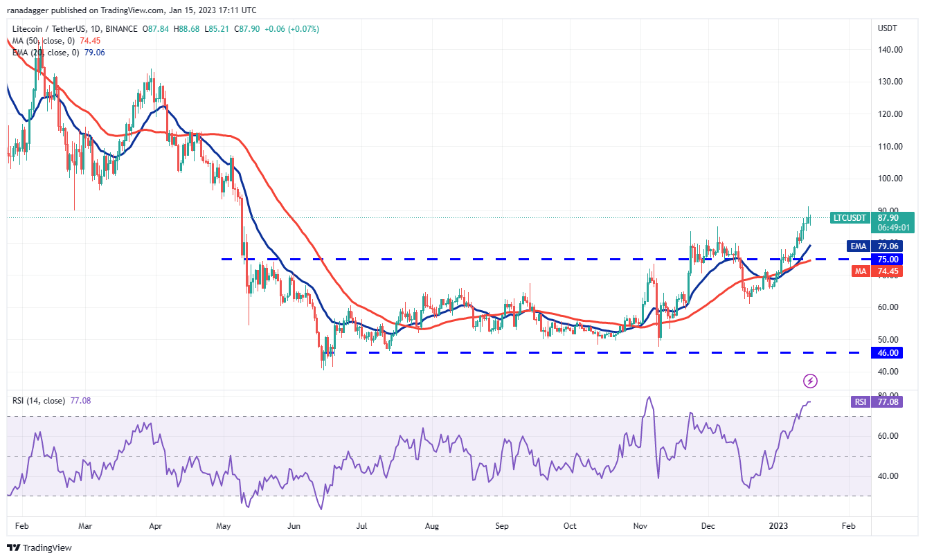Click the purple lightning bolt event icon
The width and height of the screenshot is (925, 560).
(x=810, y=381)
